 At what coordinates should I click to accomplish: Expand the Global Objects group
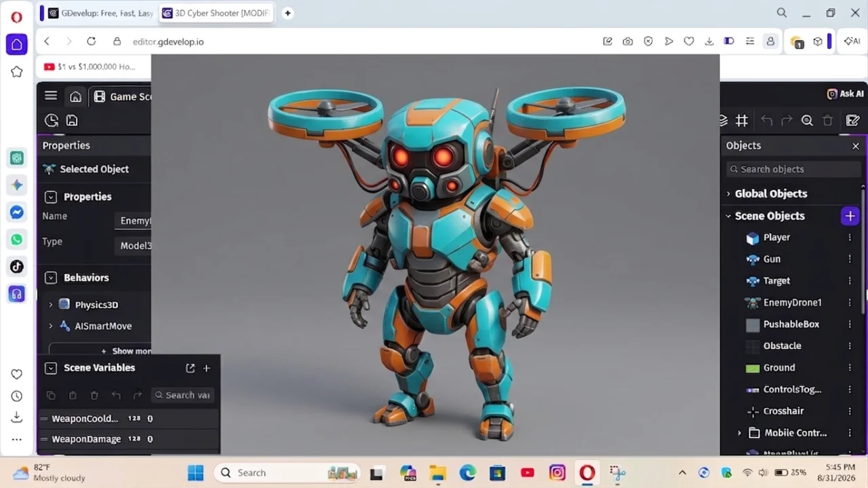coord(728,193)
